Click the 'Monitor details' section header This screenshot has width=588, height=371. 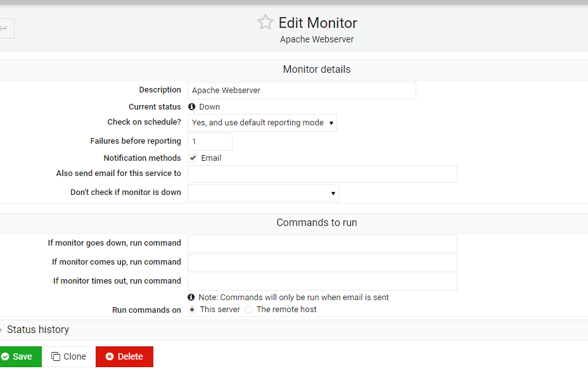coord(317,70)
